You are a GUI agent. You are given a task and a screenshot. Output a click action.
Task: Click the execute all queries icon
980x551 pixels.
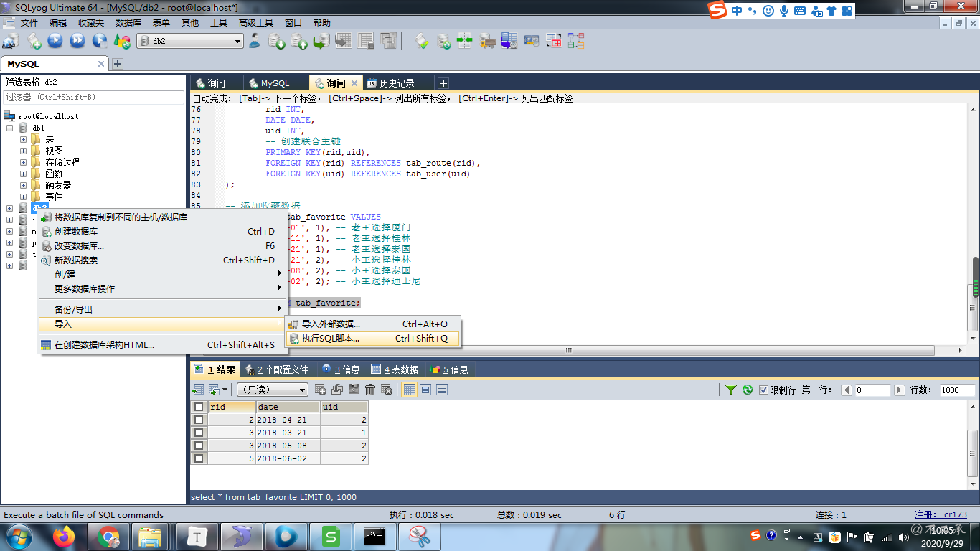(x=77, y=41)
